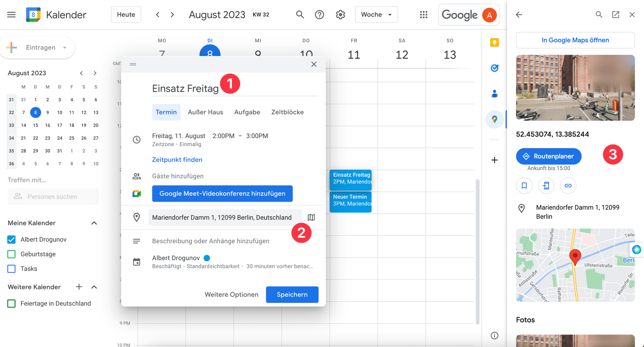Switch to the Aufgabe tab

tap(247, 112)
